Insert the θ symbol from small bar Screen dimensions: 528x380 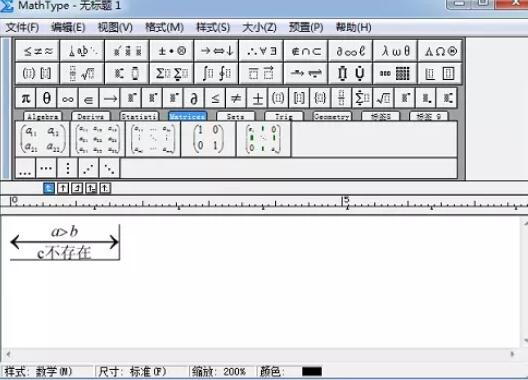pyautogui.click(x=47, y=98)
